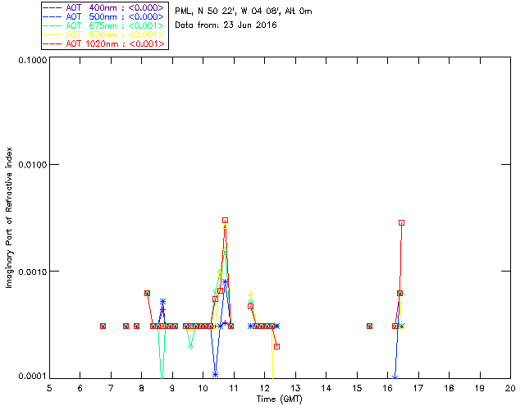Click the lowest red square near 12.4 hours
525x420 pixels.
pos(276,347)
